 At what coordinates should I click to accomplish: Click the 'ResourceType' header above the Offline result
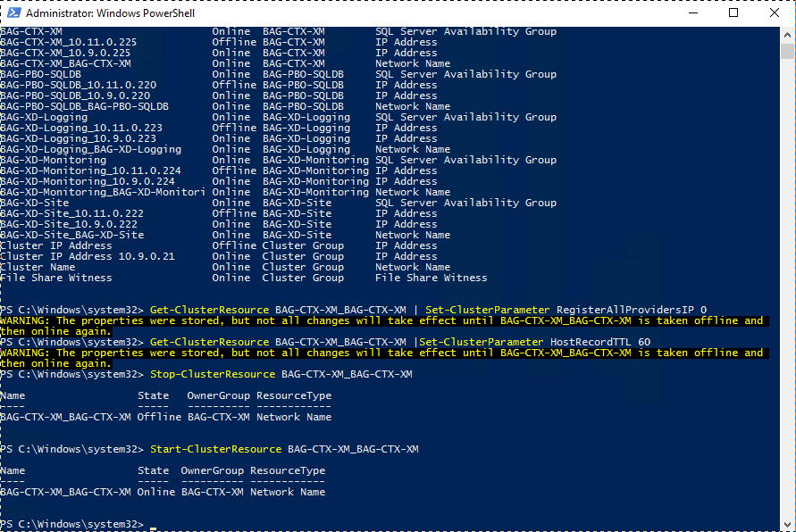click(294, 395)
